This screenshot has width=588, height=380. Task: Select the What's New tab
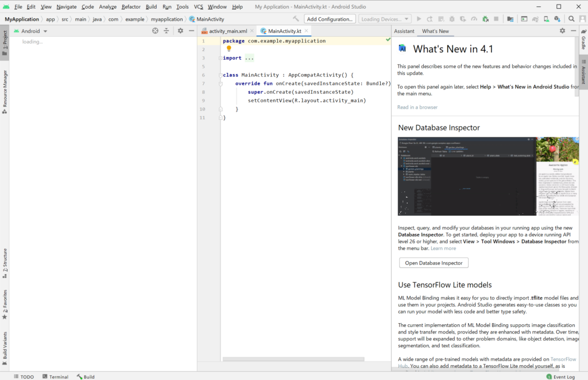435,31
